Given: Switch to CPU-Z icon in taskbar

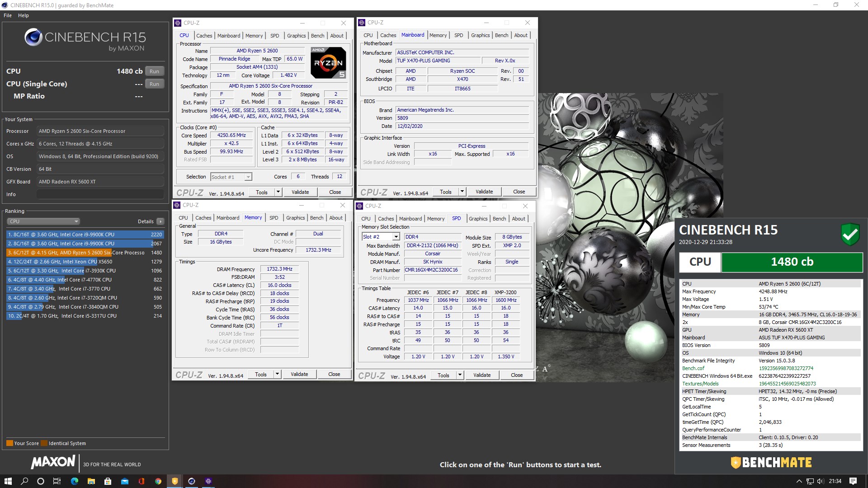Looking at the screenshot, I should [208, 481].
